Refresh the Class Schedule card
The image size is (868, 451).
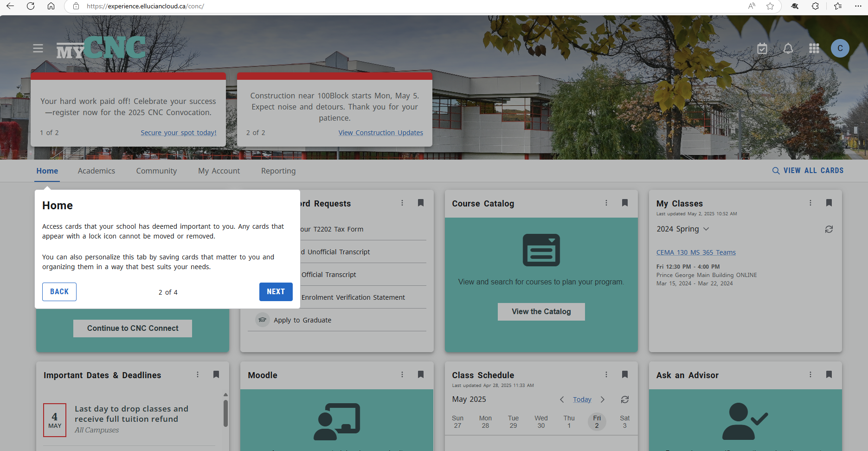pyautogui.click(x=624, y=399)
